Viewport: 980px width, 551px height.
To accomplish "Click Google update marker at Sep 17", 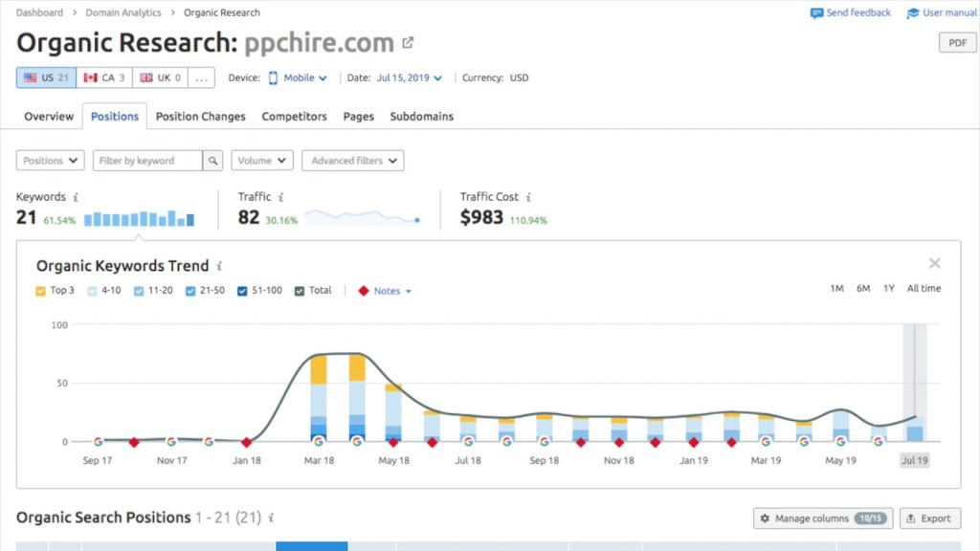I will (98, 442).
